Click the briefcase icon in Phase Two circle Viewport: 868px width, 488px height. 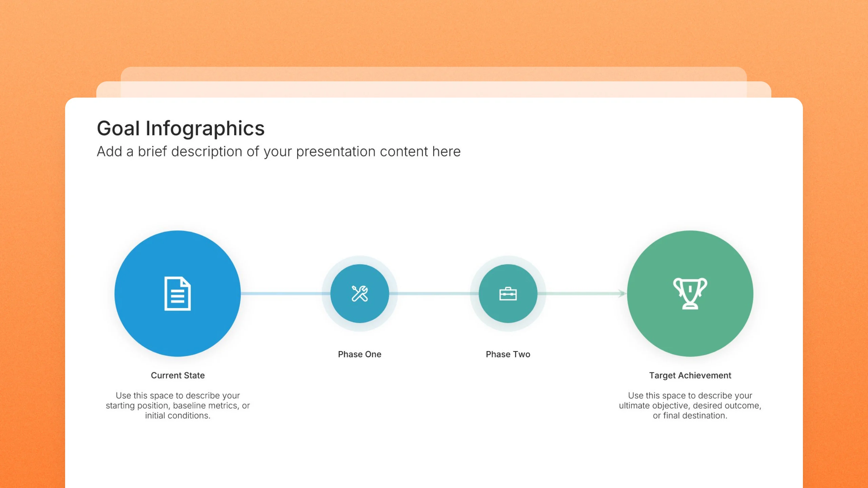[x=508, y=294]
